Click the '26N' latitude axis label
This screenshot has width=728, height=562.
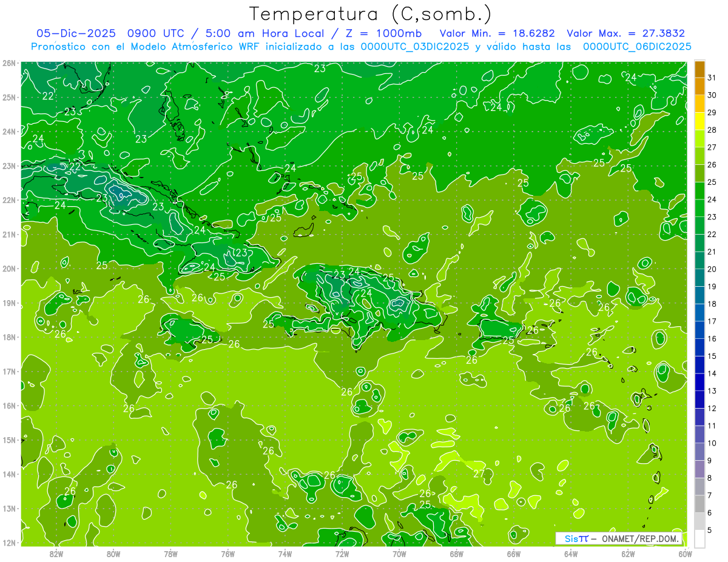click(8, 62)
